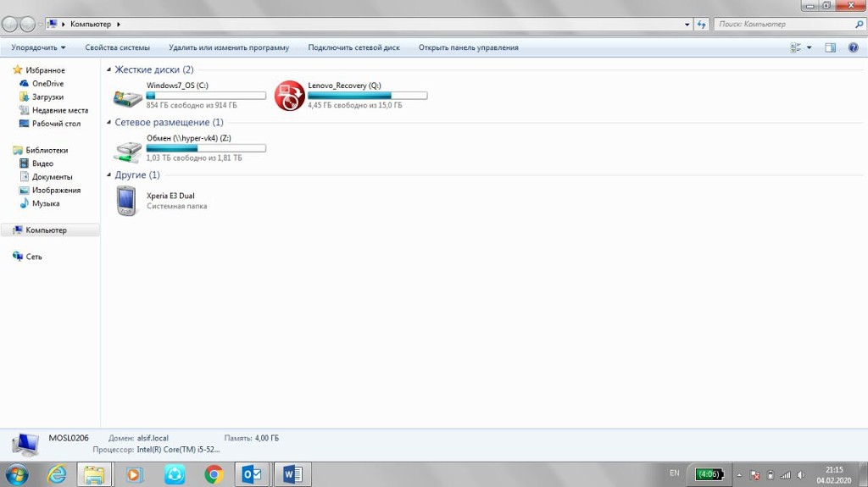Click the Обмен network drive (Z:) icon

pyautogui.click(x=128, y=150)
